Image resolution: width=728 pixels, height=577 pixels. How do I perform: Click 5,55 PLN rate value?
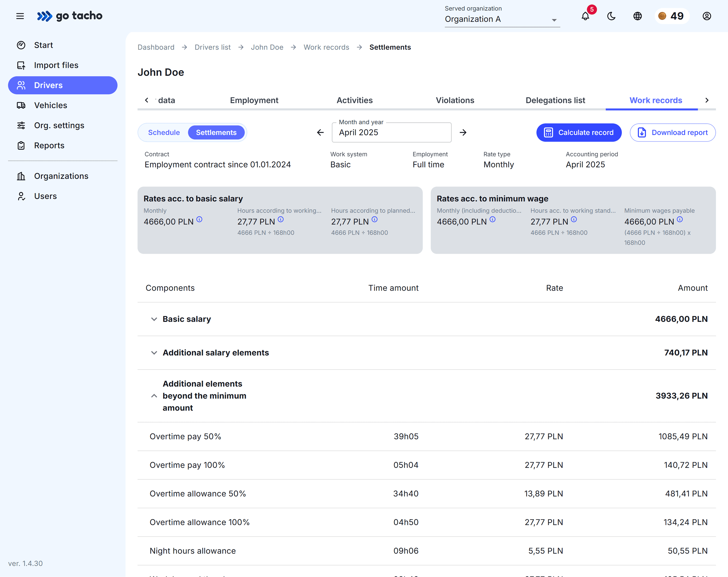click(546, 551)
